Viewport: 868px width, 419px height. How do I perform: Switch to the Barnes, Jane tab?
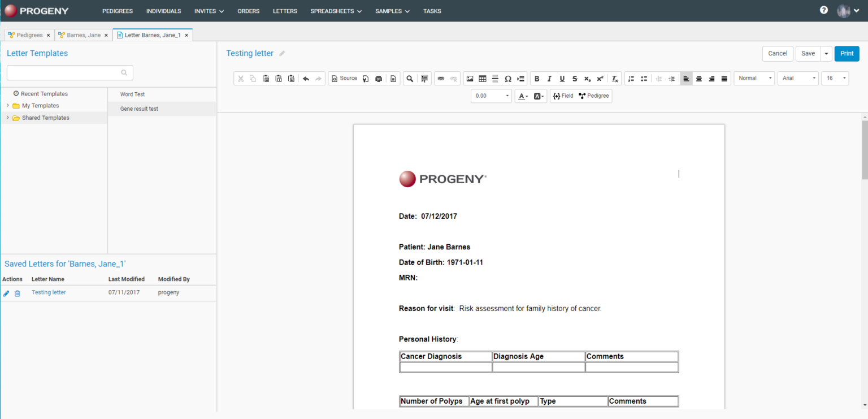click(83, 34)
